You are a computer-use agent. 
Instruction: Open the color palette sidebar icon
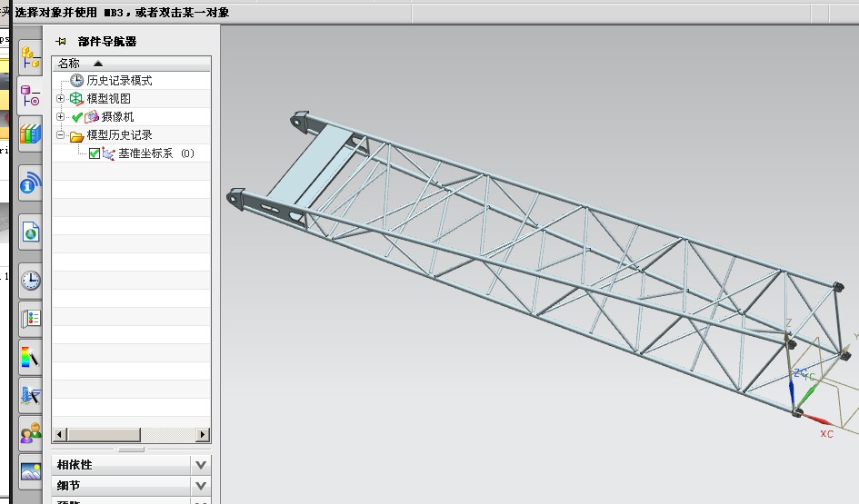tap(30, 358)
